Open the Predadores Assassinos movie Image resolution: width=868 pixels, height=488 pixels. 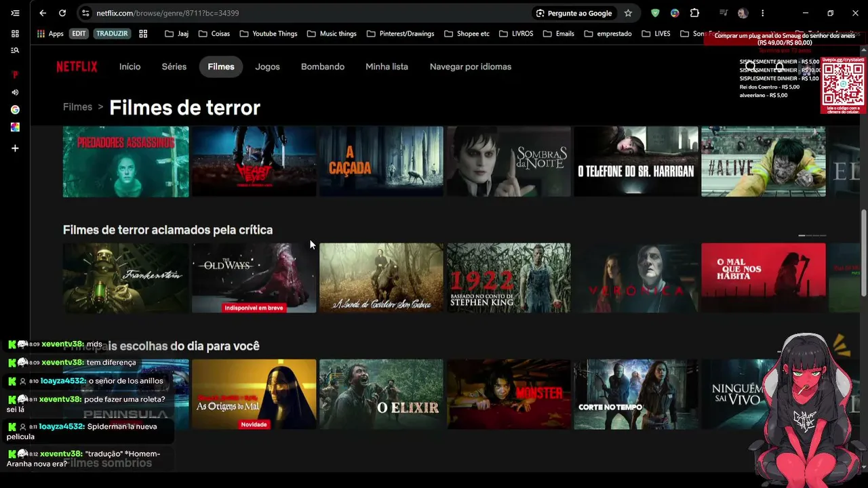[125, 161]
